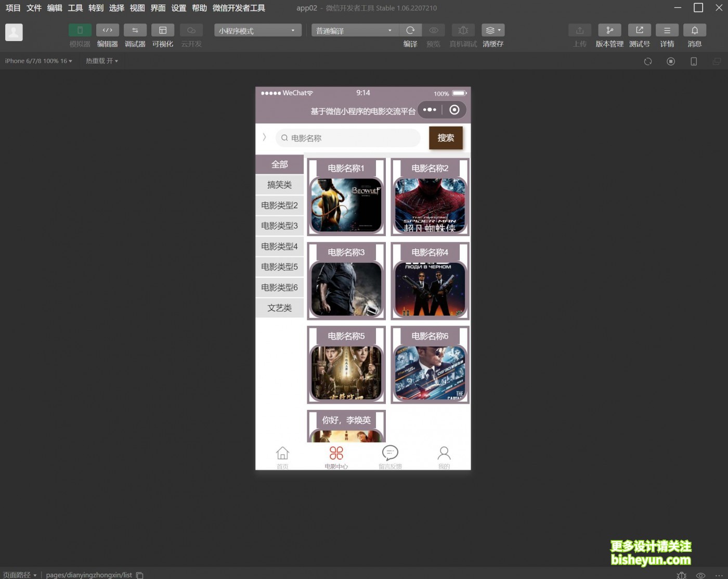728x579 pixels.
Task: Select the 电影类型2 category
Action: (280, 205)
